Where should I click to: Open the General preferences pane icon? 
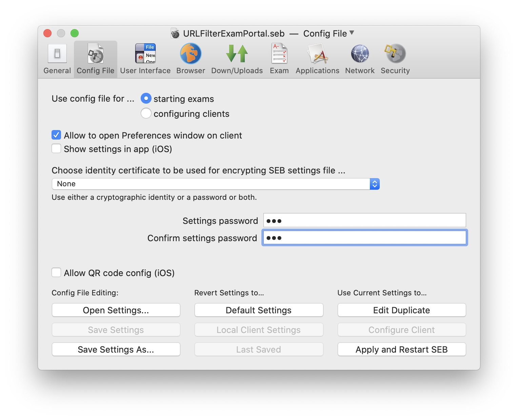pyautogui.click(x=57, y=54)
